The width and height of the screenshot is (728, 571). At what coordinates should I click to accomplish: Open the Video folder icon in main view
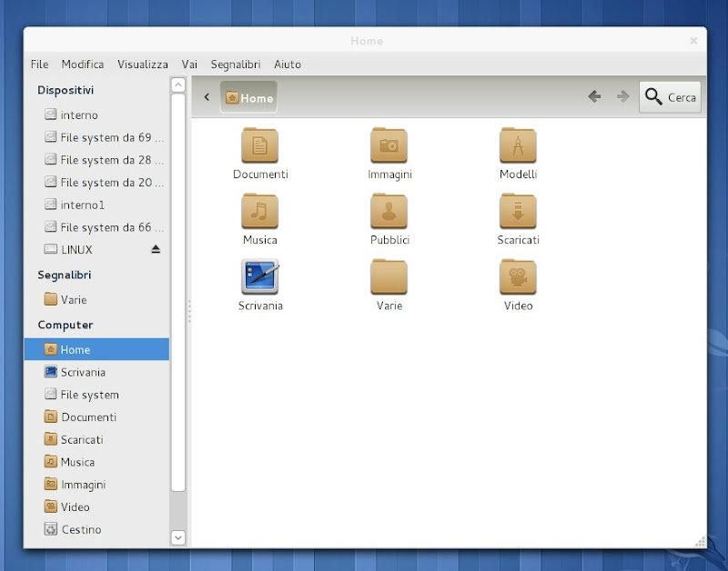tap(518, 276)
